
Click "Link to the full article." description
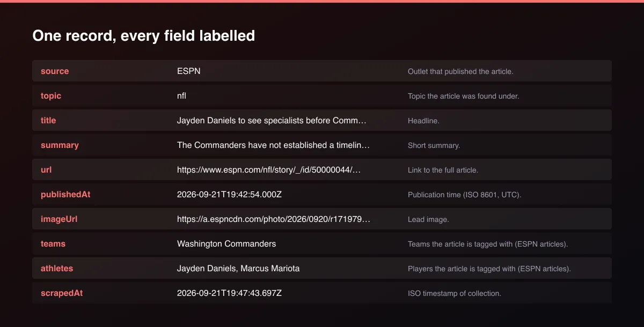tap(443, 170)
